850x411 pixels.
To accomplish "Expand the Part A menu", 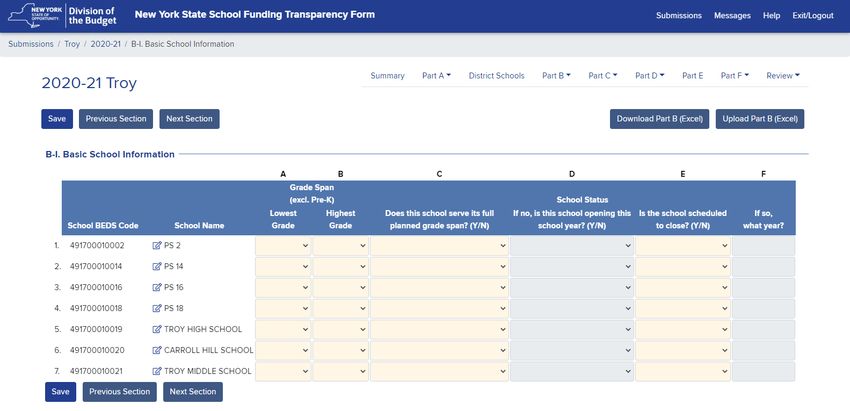I will click(436, 76).
